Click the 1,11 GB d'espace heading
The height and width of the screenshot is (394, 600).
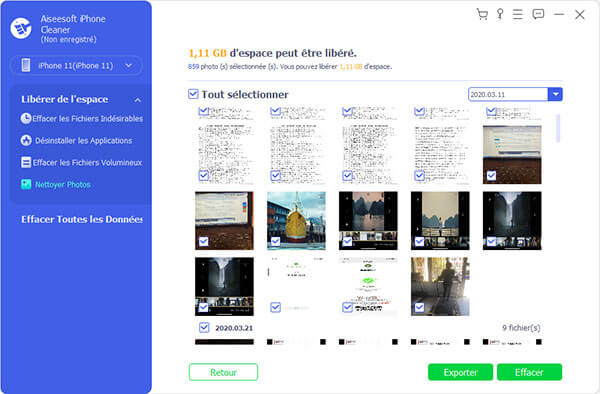pyautogui.click(x=272, y=53)
